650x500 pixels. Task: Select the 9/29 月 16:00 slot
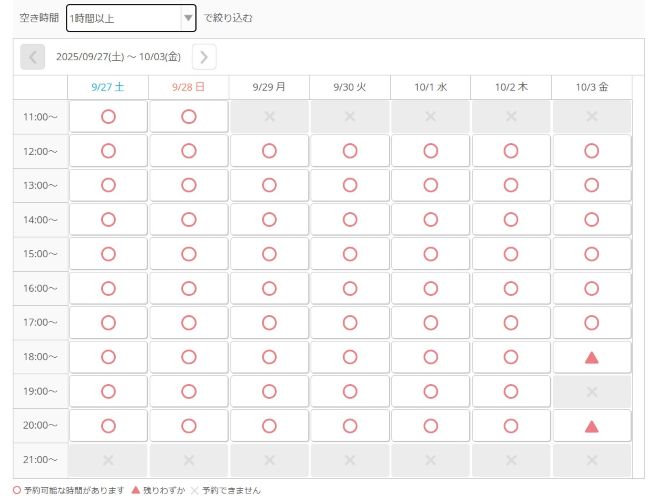coord(269,288)
